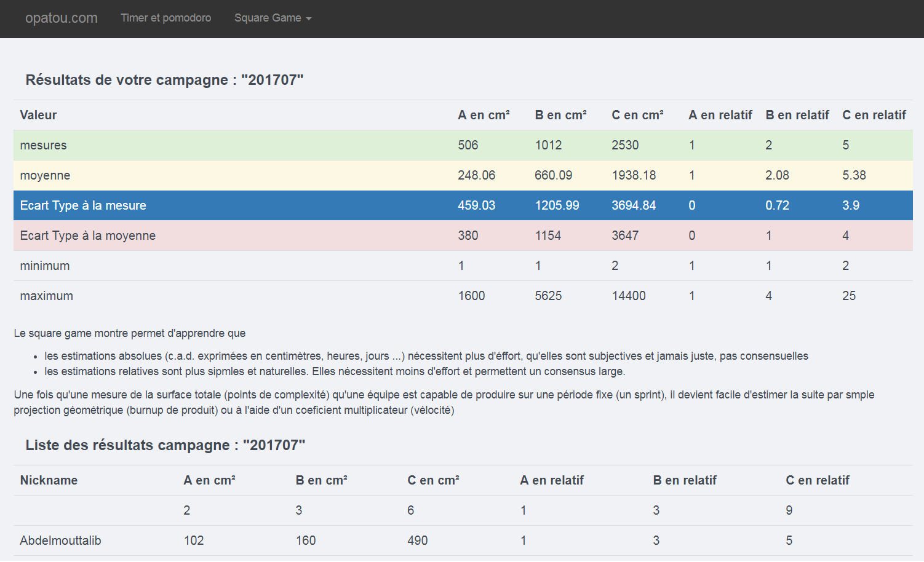
Task: Click the Nickname column header
Action: (49, 480)
